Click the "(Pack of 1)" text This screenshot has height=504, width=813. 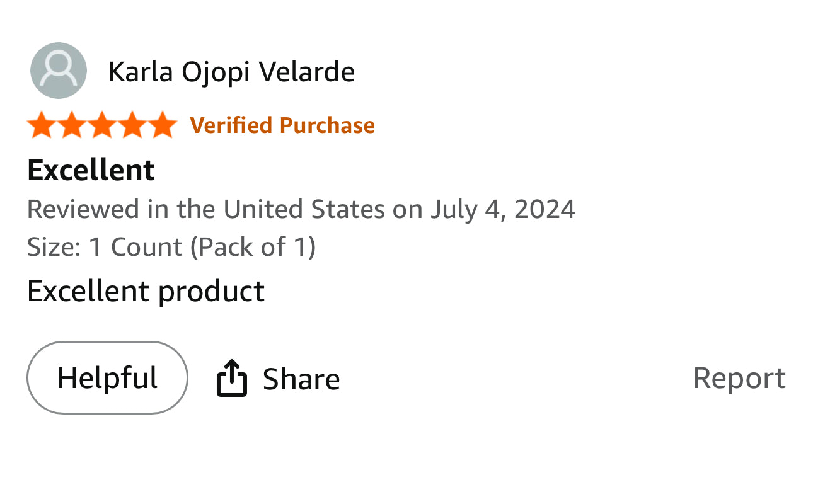click(x=253, y=247)
